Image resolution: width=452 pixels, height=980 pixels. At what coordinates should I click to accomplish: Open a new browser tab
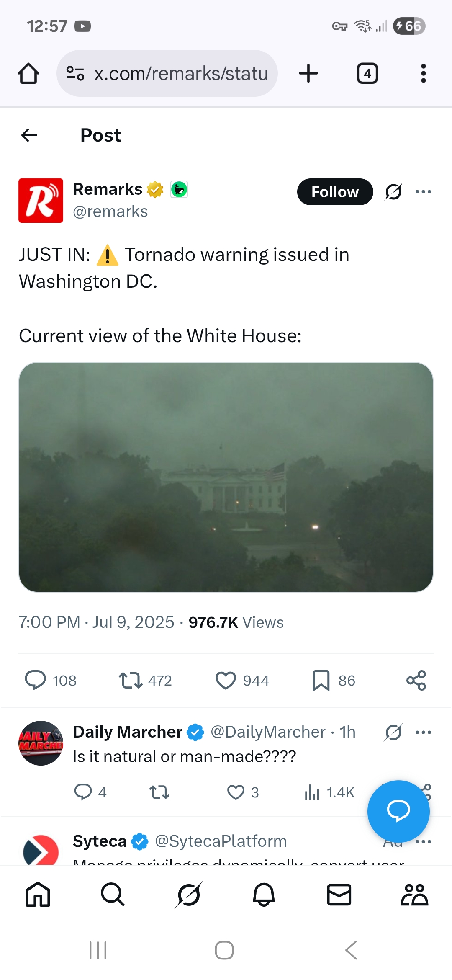click(x=308, y=74)
